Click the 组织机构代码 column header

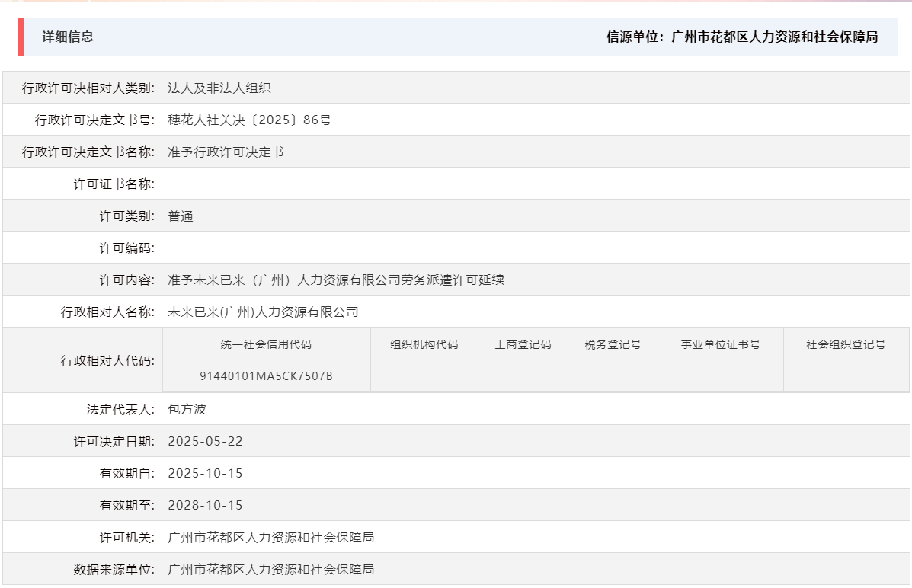tap(424, 344)
